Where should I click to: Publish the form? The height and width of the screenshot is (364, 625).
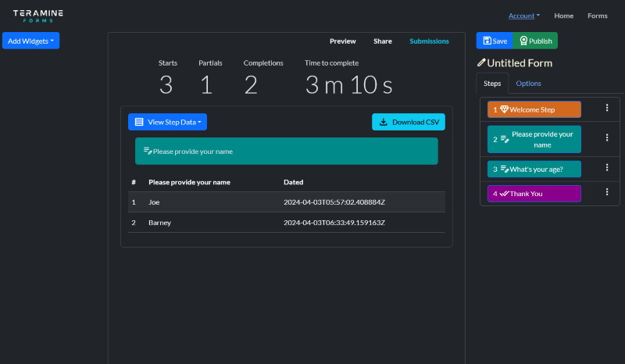pos(535,41)
